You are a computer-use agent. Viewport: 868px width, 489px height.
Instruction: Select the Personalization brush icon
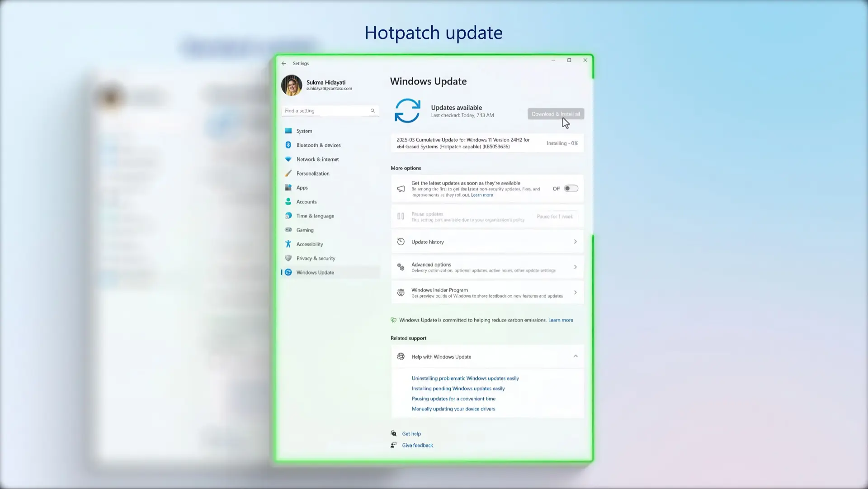pyautogui.click(x=288, y=173)
